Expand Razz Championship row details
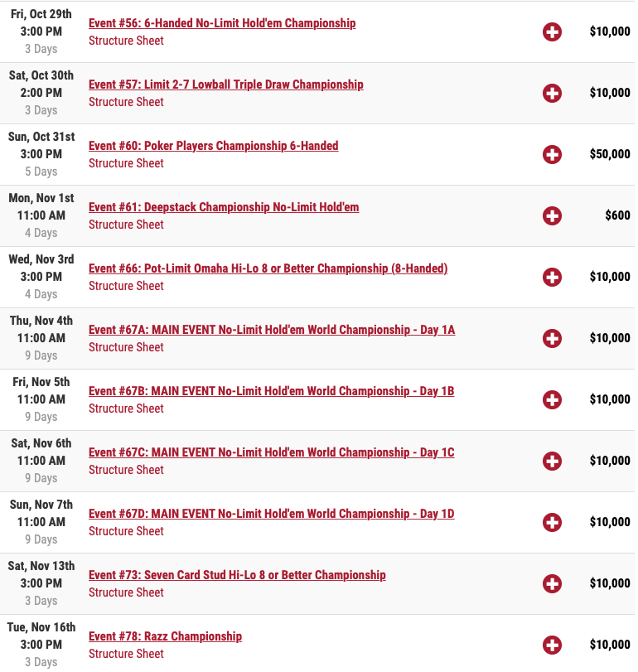 click(552, 645)
